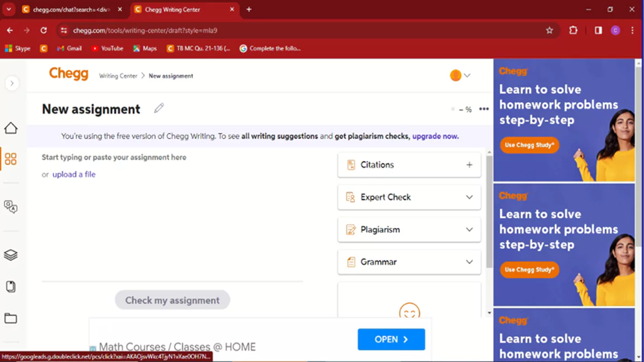This screenshot has width=644, height=362.
Task: Click Writing Center in the breadcrumb
Action: pyautogui.click(x=118, y=75)
